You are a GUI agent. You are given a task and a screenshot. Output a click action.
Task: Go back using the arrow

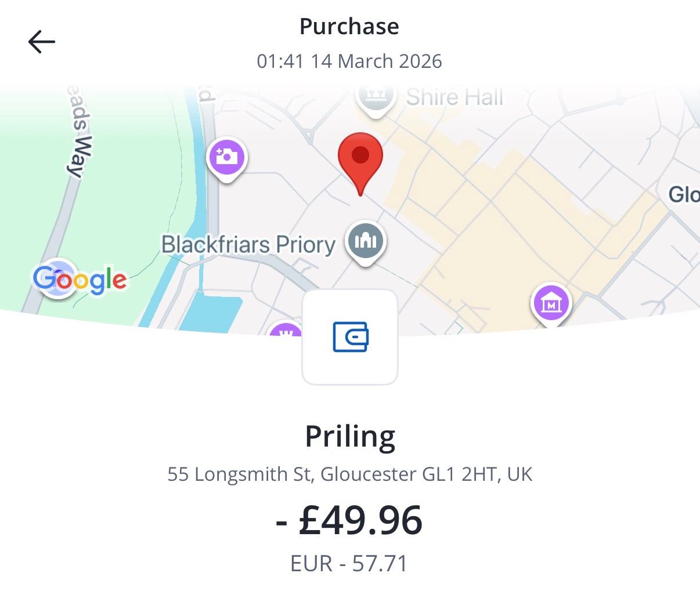[x=42, y=42]
